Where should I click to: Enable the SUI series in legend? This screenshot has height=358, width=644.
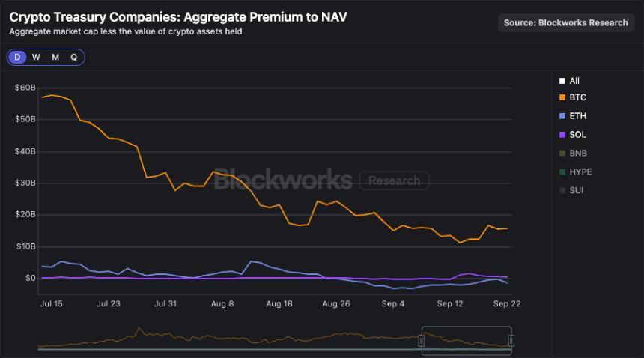[577, 190]
